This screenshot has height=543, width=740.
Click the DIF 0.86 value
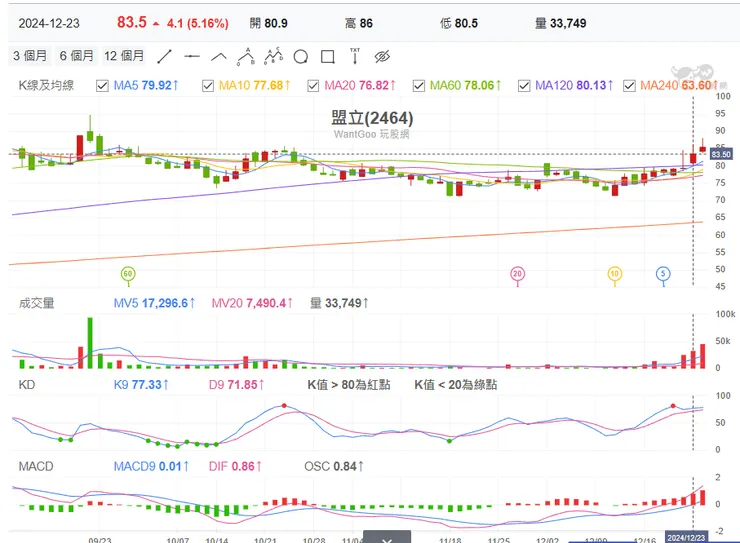[235, 467]
